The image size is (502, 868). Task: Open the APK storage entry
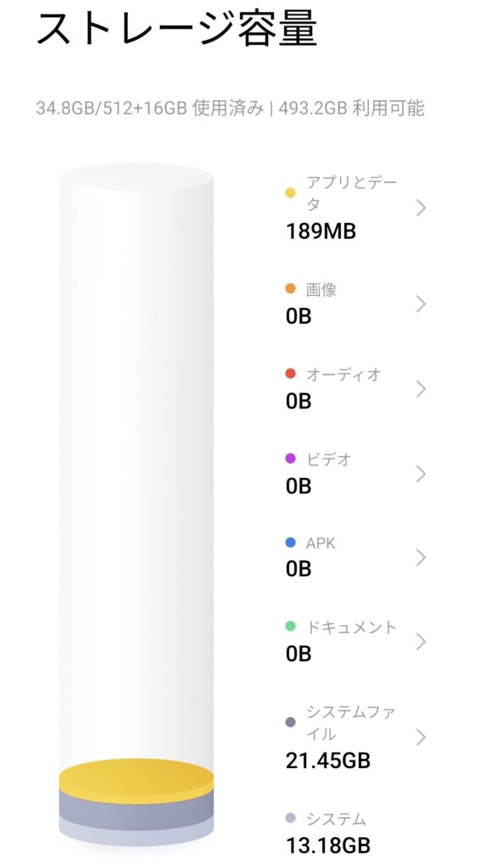pyautogui.click(x=421, y=557)
